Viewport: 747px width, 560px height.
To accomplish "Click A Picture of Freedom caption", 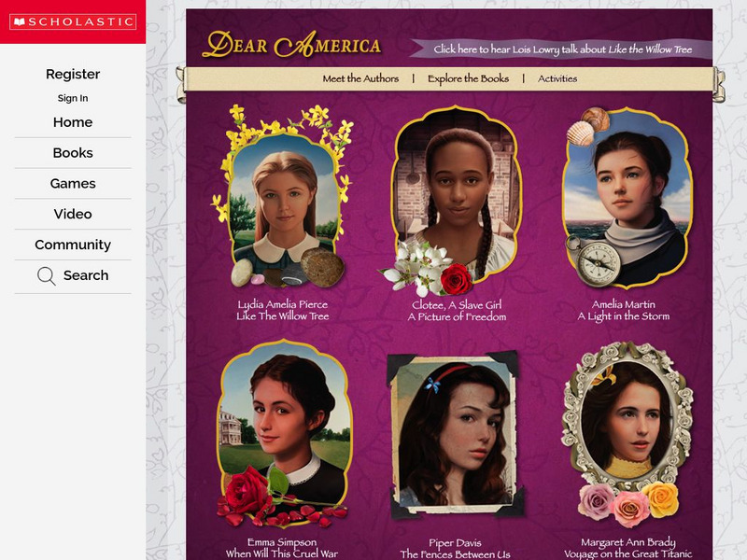I will (x=457, y=316).
